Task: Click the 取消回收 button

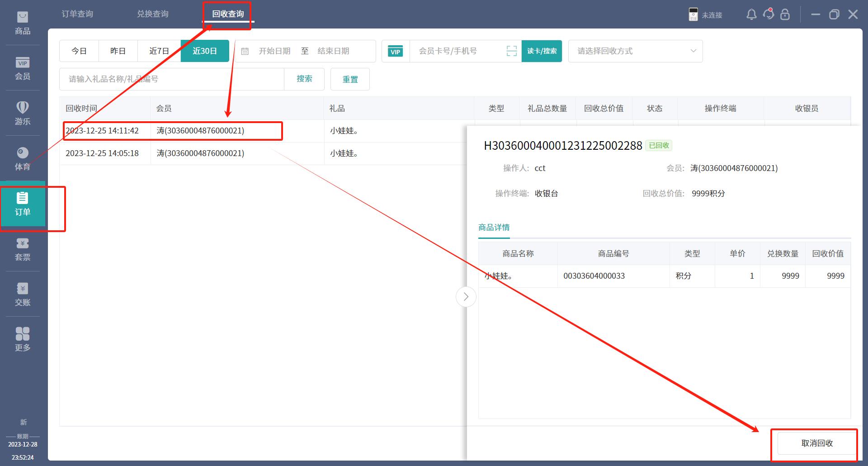Action: [817, 443]
